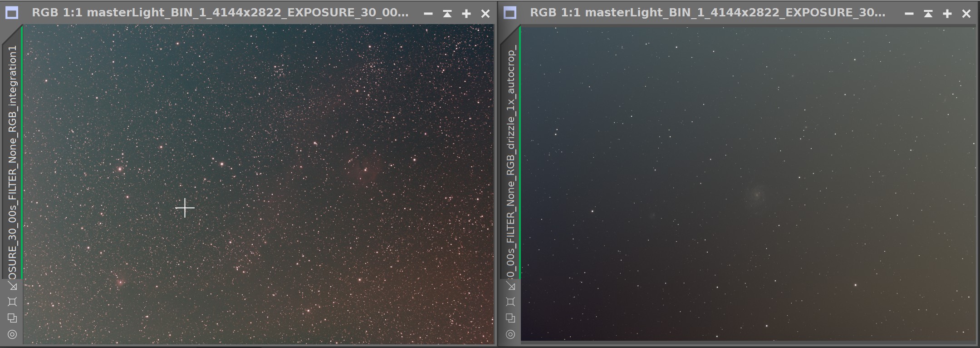Viewport: 980px width, 348px height.
Task: Click the overlapping-squares duplicate icon in the drizzle autocrop window
Action: coord(510,318)
